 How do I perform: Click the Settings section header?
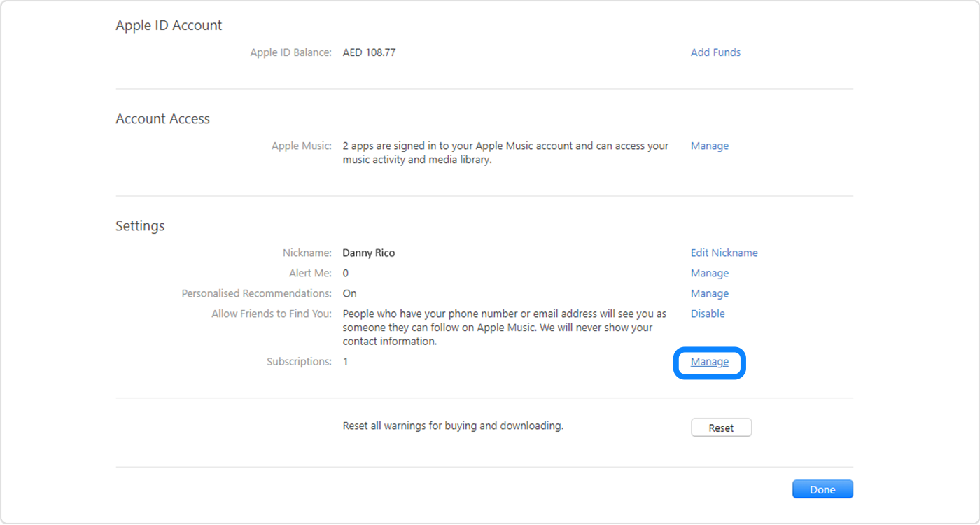(x=140, y=225)
